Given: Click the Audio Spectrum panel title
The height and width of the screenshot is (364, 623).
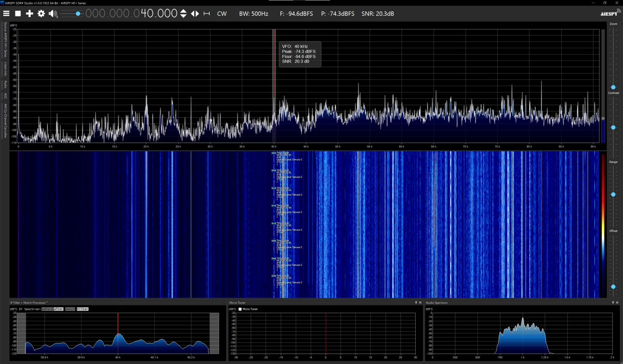Looking at the screenshot, I should point(436,303).
